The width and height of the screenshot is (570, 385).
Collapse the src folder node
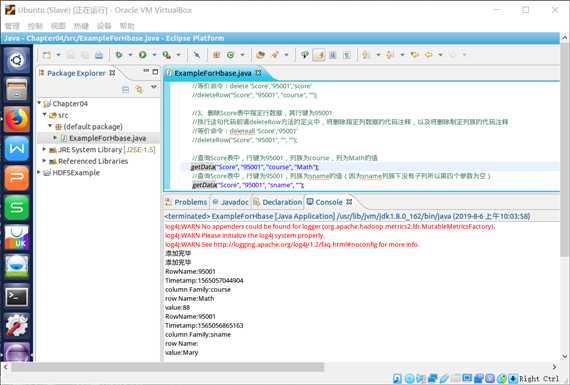(x=45, y=115)
